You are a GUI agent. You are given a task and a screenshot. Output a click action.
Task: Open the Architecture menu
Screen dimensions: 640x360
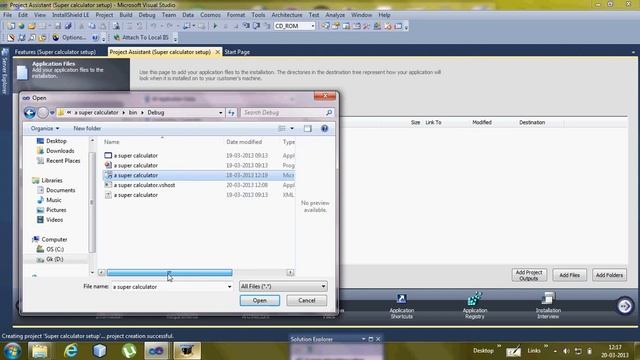point(287,15)
